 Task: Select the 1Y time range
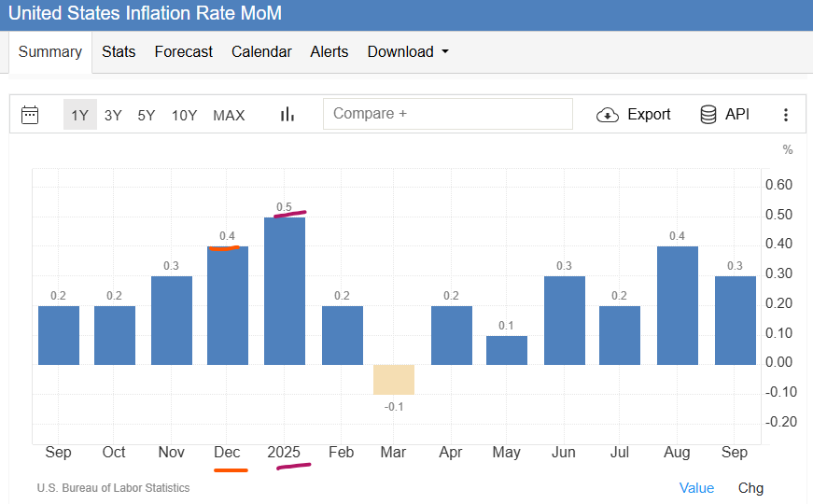pyautogui.click(x=79, y=115)
